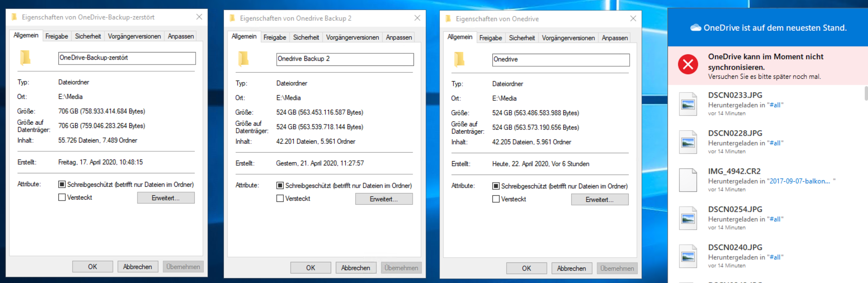This screenshot has width=868, height=283.
Task: Open 2017-09-07-balkon folder link under IMG_4942.CR2
Action: pyautogui.click(x=800, y=181)
